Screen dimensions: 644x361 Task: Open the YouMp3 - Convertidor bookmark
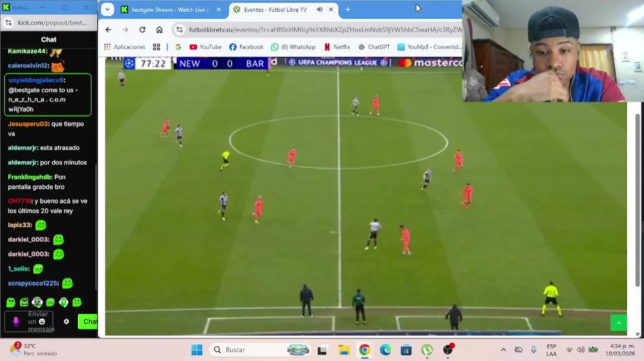(x=429, y=47)
